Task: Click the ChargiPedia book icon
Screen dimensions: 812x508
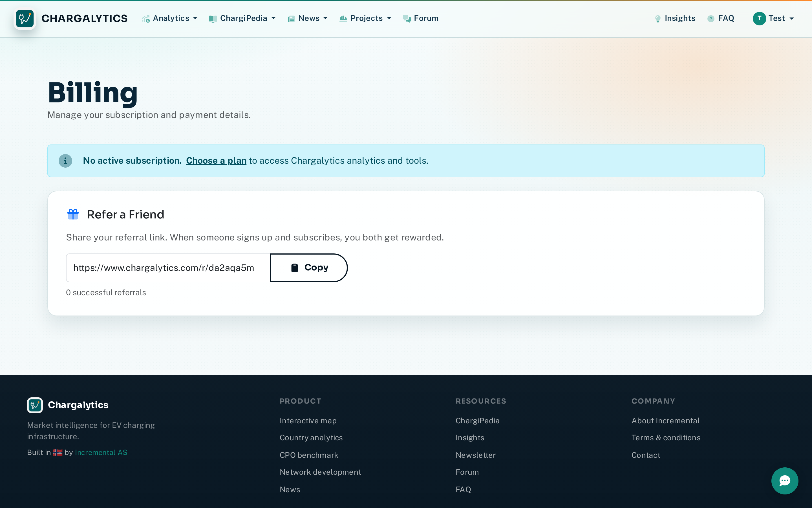Action: pyautogui.click(x=213, y=19)
